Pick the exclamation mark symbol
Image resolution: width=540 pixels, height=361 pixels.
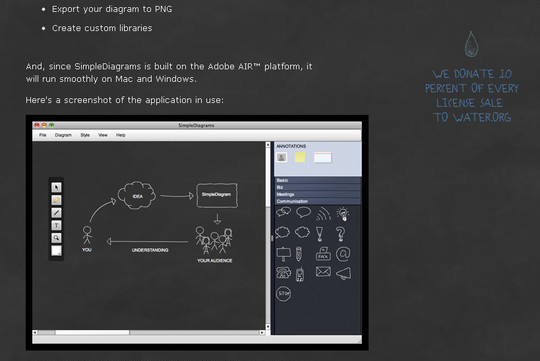[x=320, y=234]
